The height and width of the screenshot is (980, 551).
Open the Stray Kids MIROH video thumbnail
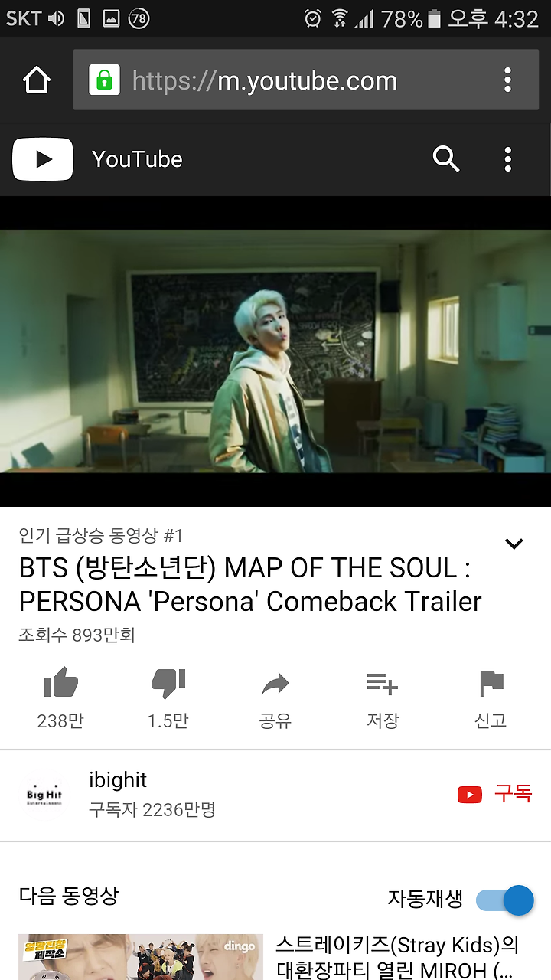141,957
